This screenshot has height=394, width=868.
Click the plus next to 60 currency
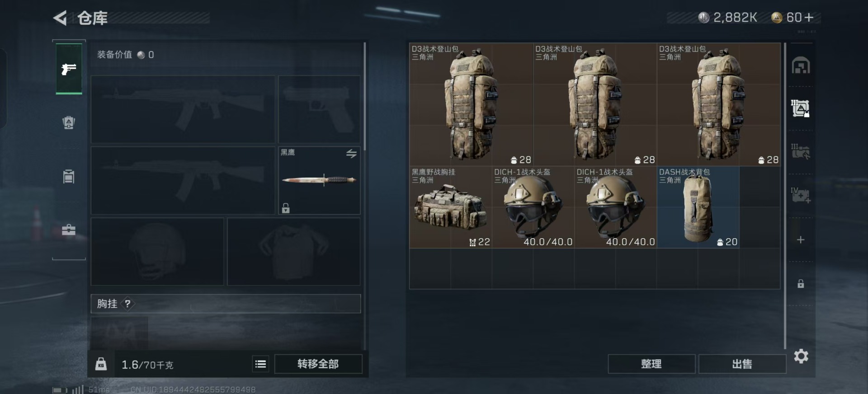[809, 18]
